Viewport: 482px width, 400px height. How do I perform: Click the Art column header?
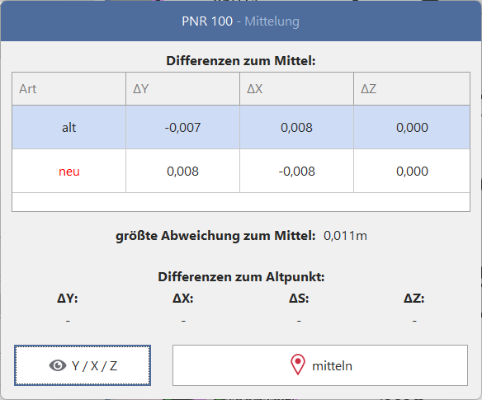click(x=69, y=89)
